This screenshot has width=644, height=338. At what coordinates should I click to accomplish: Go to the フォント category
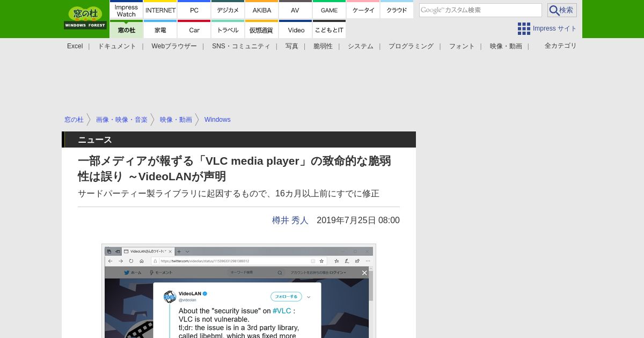coord(462,46)
